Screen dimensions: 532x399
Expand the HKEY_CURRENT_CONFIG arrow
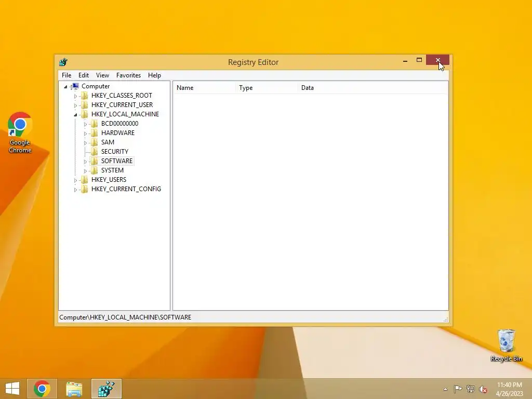pos(76,190)
